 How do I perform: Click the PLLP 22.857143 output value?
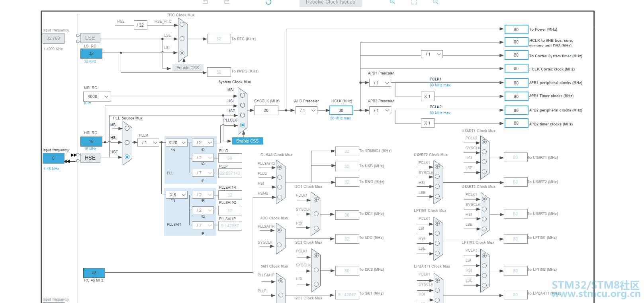230,173
